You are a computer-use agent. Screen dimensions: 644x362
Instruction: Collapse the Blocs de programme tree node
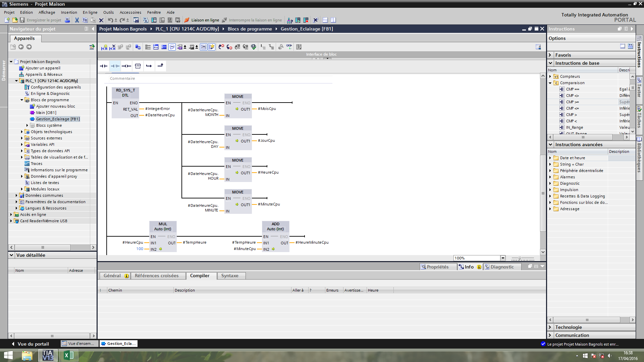[x=22, y=100]
